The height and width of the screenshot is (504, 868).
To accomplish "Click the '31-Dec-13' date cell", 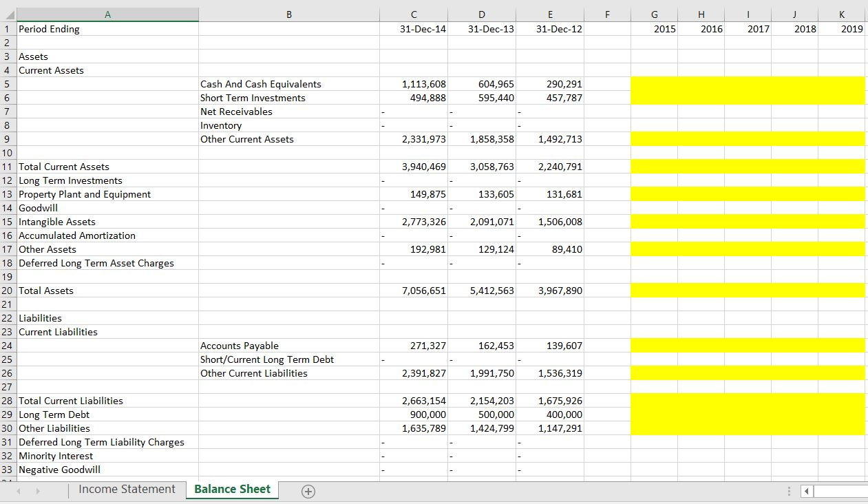I will 482,29.
